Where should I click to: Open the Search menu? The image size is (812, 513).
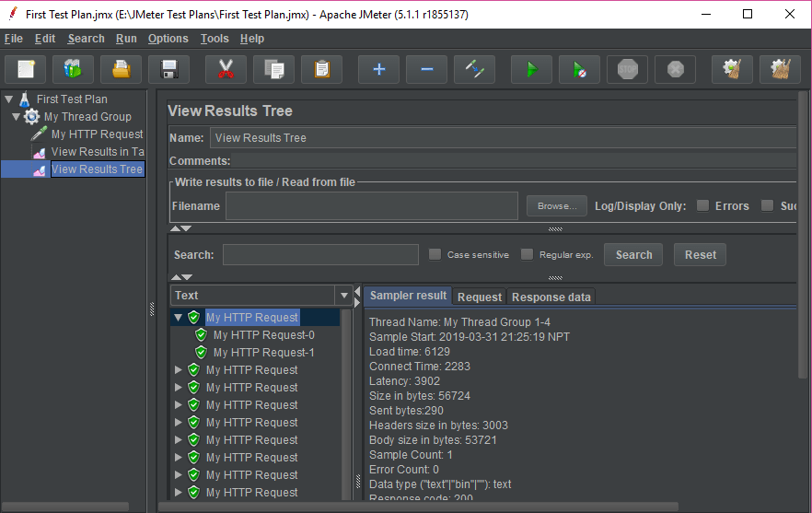(86, 39)
